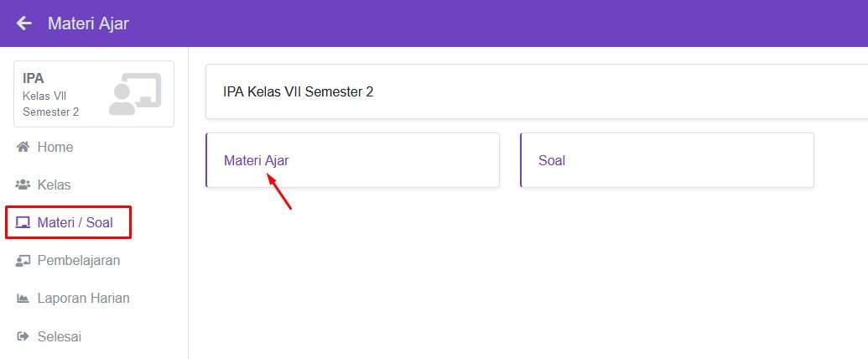Viewport: 868px width, 359px height.
Task: Open the Laporan Harian menu label
Action: pos(83,299)
